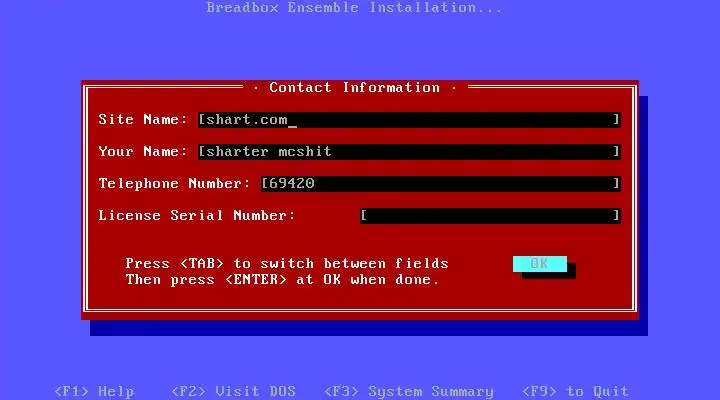720x400 pixels.
Task: Click Breadbox Ensemble Installation header text
Action: (354, 7)
